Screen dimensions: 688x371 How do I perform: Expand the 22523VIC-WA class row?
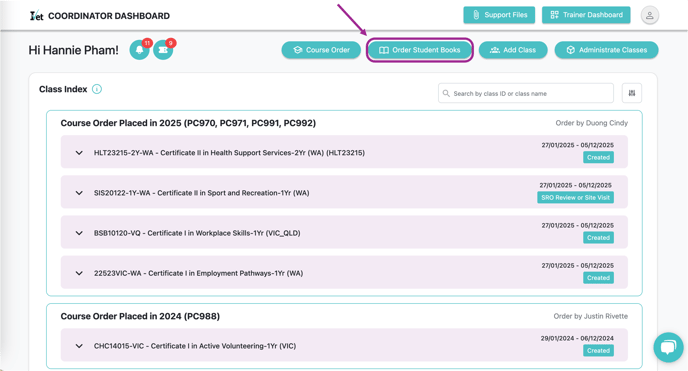tap(79, 273)
